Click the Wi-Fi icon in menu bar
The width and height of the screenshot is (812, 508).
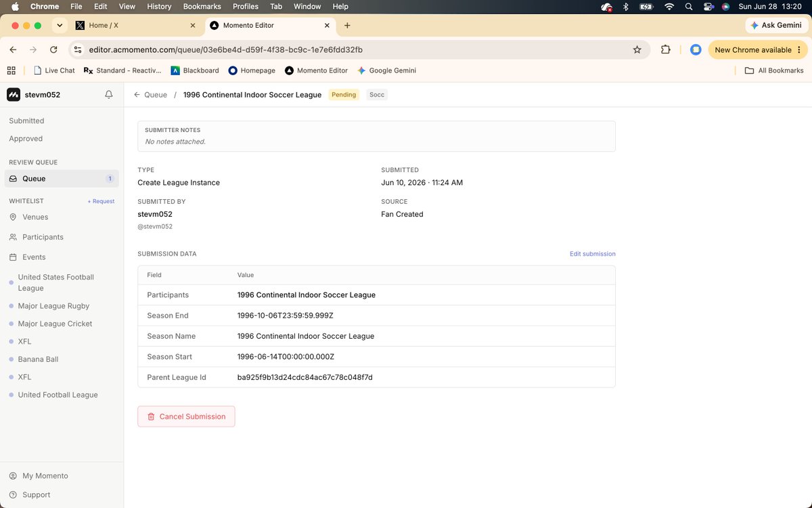[669, 7]
